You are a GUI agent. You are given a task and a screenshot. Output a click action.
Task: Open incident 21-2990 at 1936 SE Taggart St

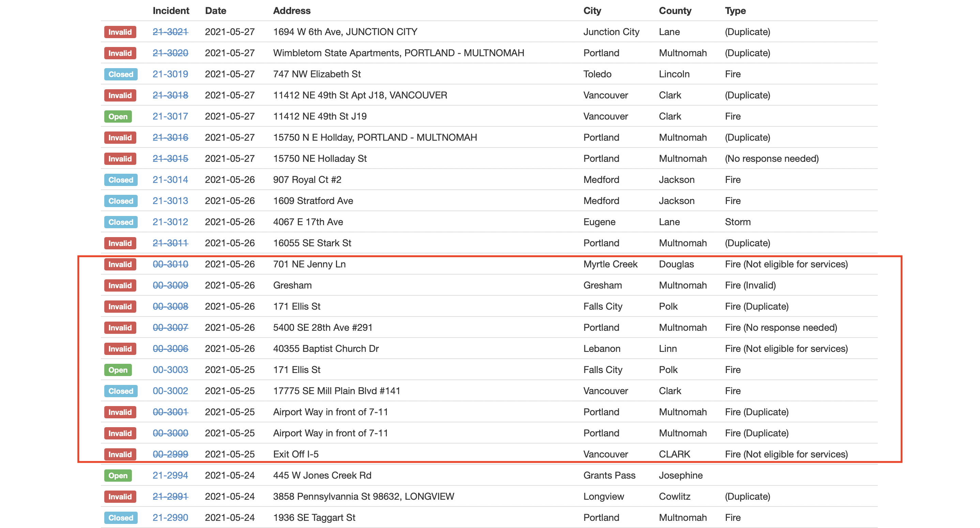(x=170, y=517)
